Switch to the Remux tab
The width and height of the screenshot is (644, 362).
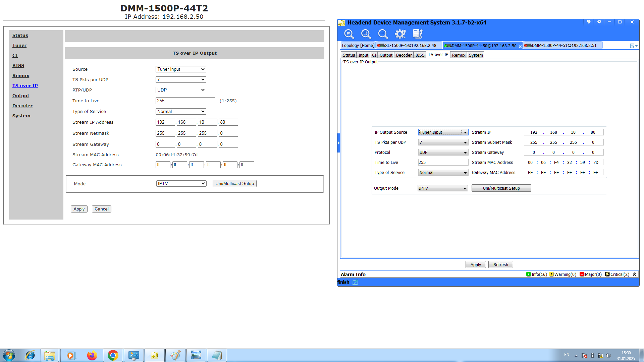458,55
